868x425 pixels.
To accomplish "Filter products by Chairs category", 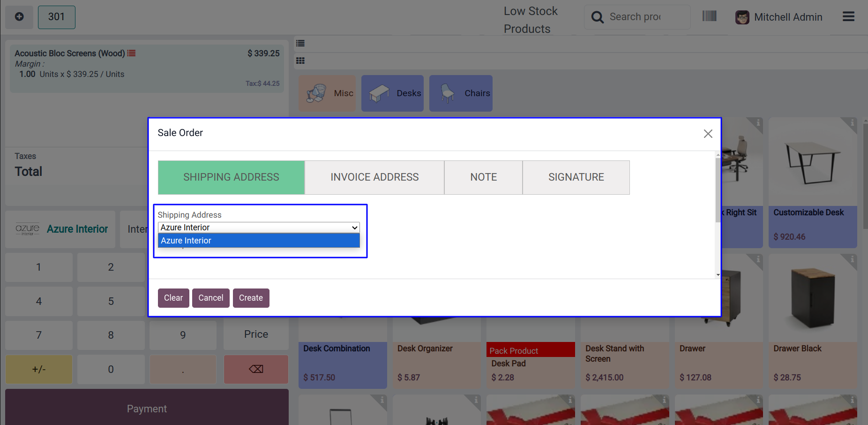I will 461,93.
